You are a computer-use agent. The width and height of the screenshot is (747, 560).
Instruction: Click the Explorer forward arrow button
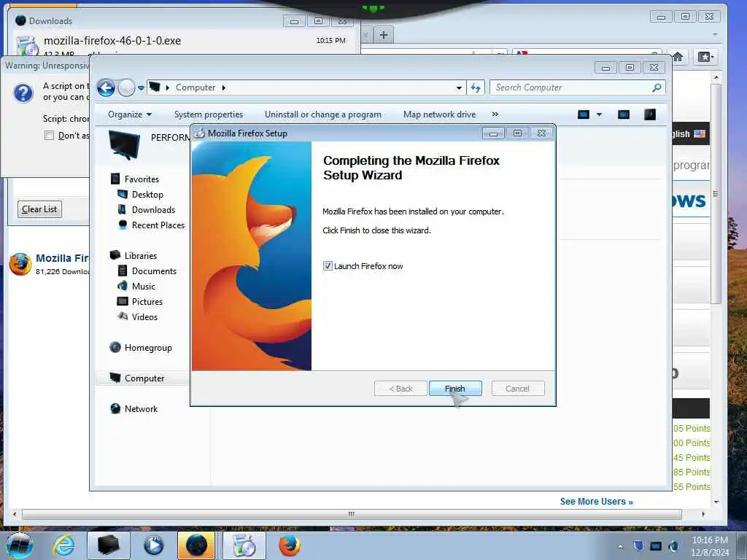[x=126, y=87]
